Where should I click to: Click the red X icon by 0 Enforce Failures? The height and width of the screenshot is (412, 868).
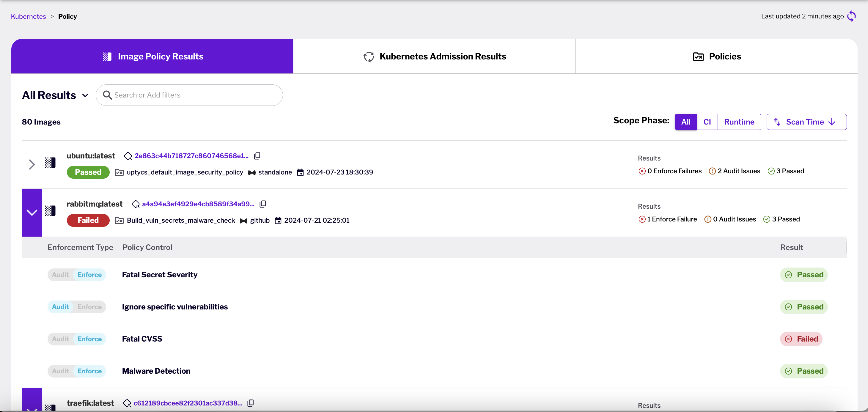[x=642, y=171]
